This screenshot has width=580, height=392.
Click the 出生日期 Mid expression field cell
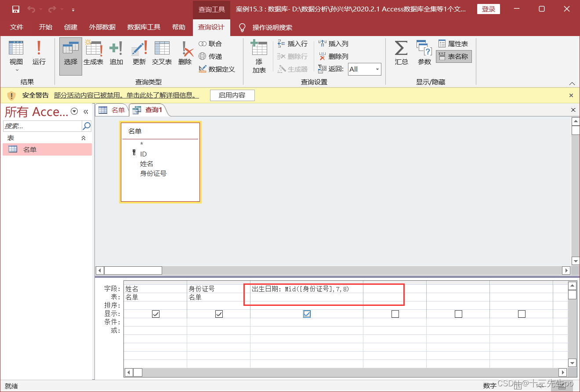pos(307,289)
